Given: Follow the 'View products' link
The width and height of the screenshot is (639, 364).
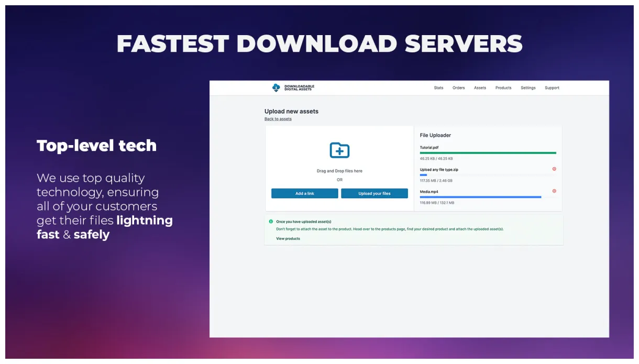Looking at the screenshot, I should [288, 239].
